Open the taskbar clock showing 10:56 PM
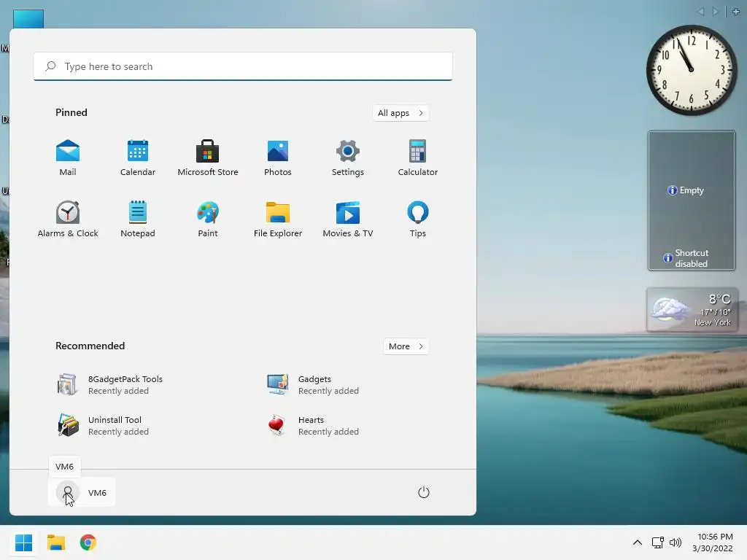The width and height of the screenshot is (747, 560). pos(713,542)
